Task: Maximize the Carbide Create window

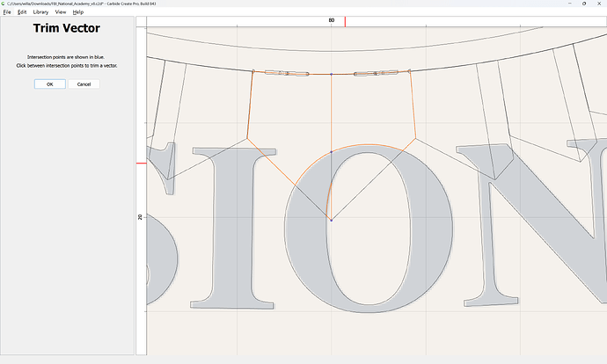Action: (584, 4)
